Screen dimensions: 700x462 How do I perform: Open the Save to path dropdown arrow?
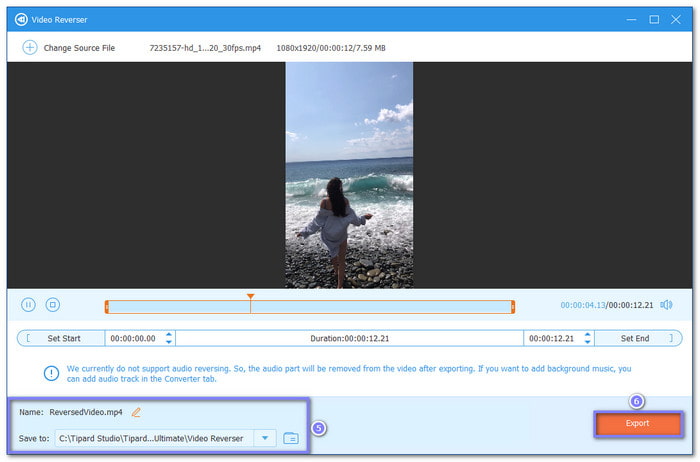click(x=265, y=438)
